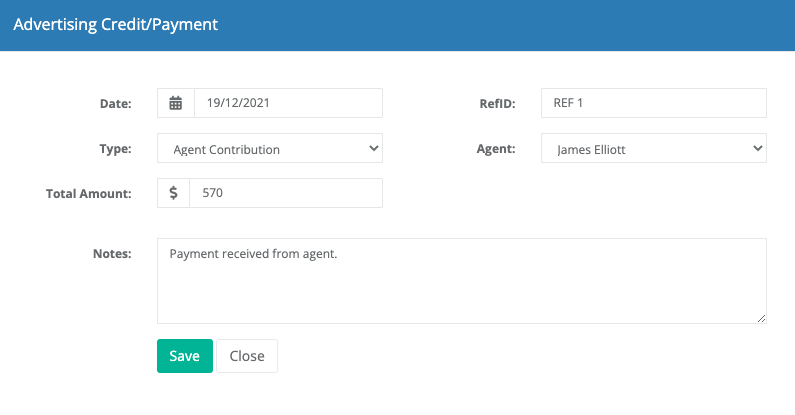Click the Advertising Credit/Payment header title
795x415 pixels.
pyautogui.click(x=116, y=24)
